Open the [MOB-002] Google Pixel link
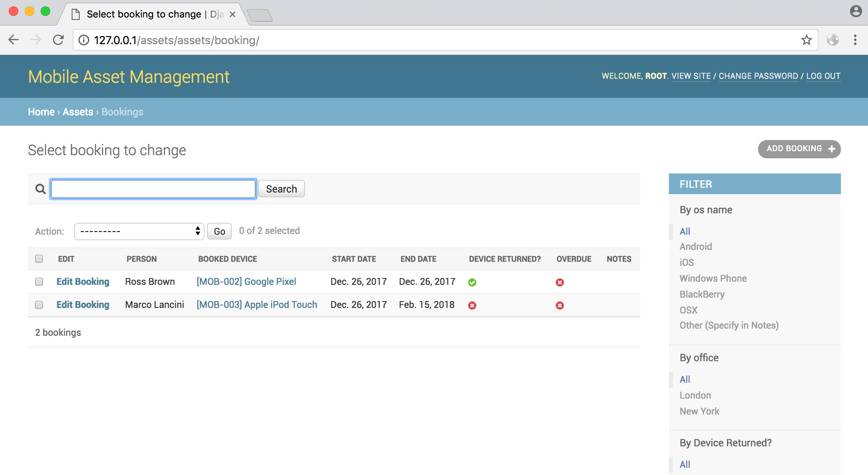Screen dimensions: 868x475 pyautogui.click(x=246, y=282)
